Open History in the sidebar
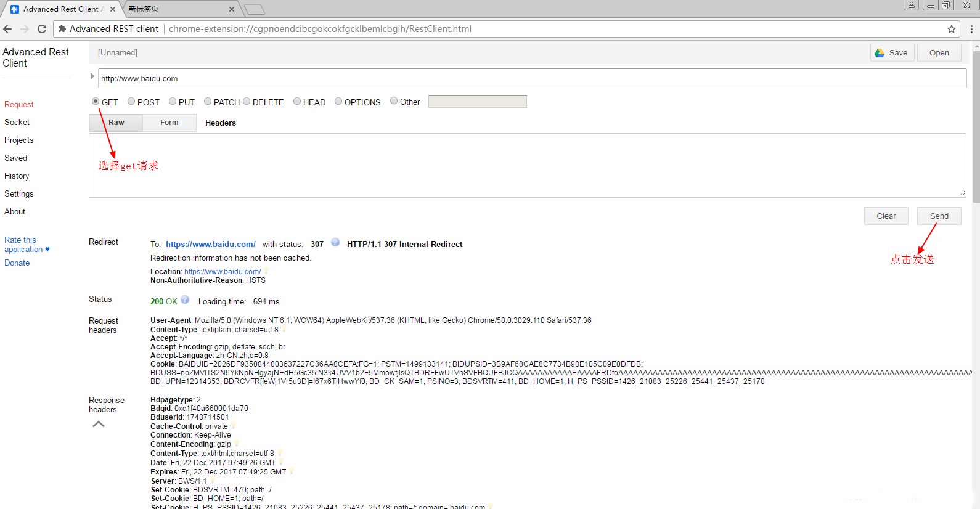Screen dimensions: 980x509 coord(17,176)
